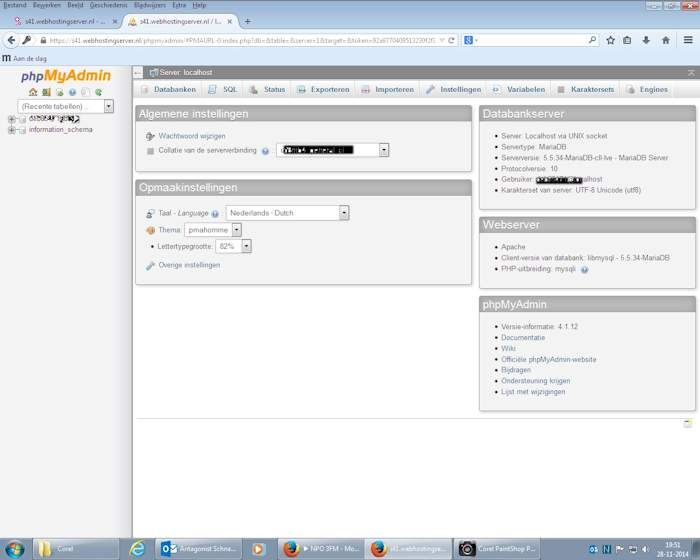Open Internet Explorer from the taskbar

(137, 549)
